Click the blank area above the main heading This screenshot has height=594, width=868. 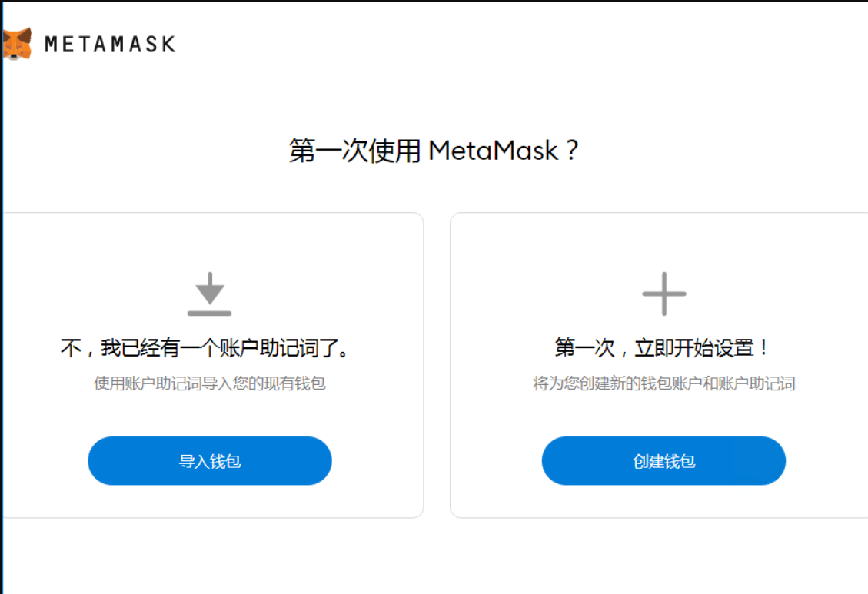click(434, 105)
